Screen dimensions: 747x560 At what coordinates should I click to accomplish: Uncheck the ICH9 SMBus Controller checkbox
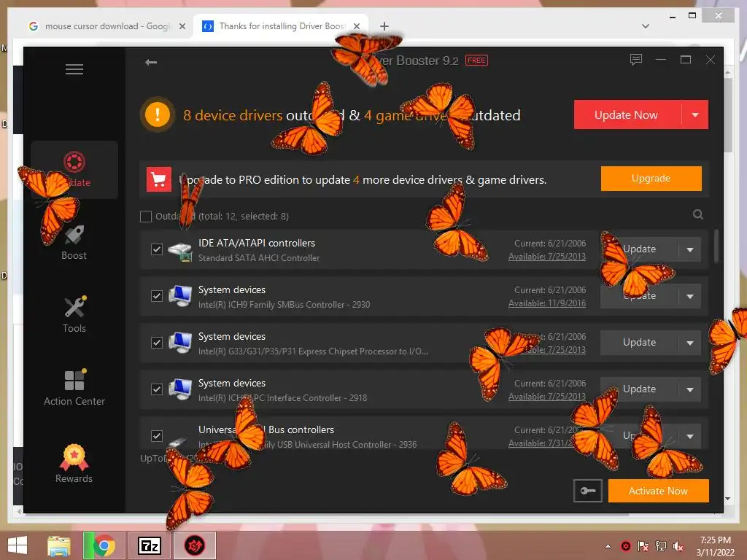[x=157, y=296]
